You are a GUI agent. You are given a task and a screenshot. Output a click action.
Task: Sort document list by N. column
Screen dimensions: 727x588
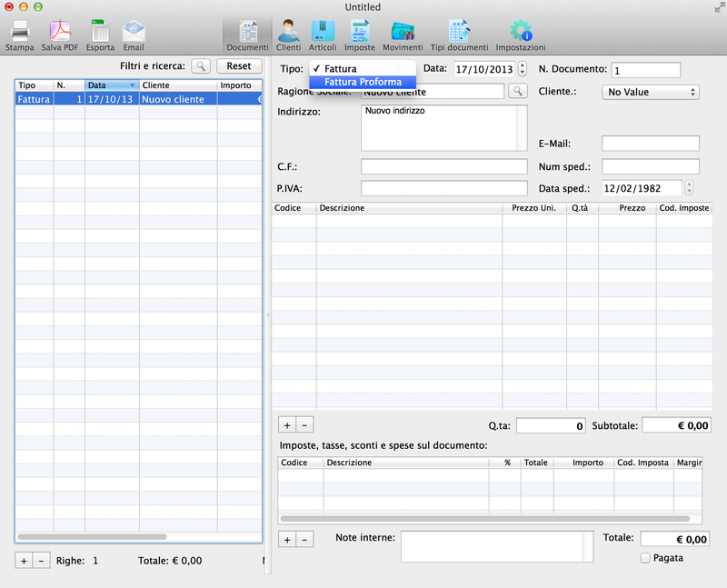click(70, 85)
